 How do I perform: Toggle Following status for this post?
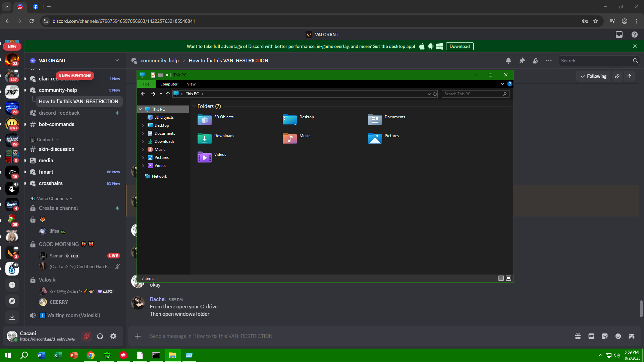(593, 76)
